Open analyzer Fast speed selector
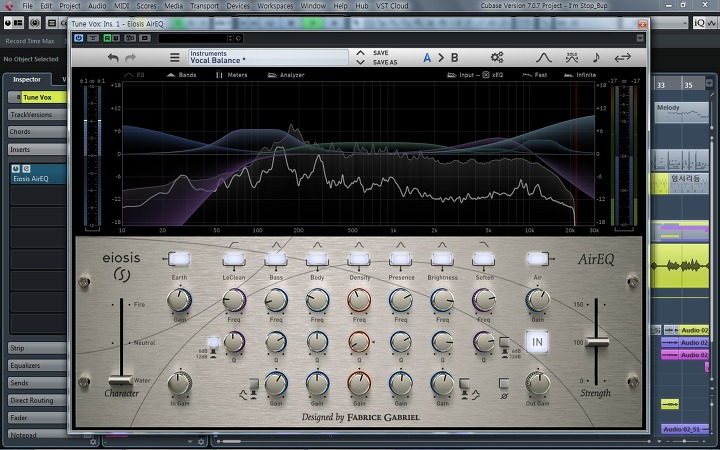This screenshot has width=720, height=450. [x=535, y=75]
